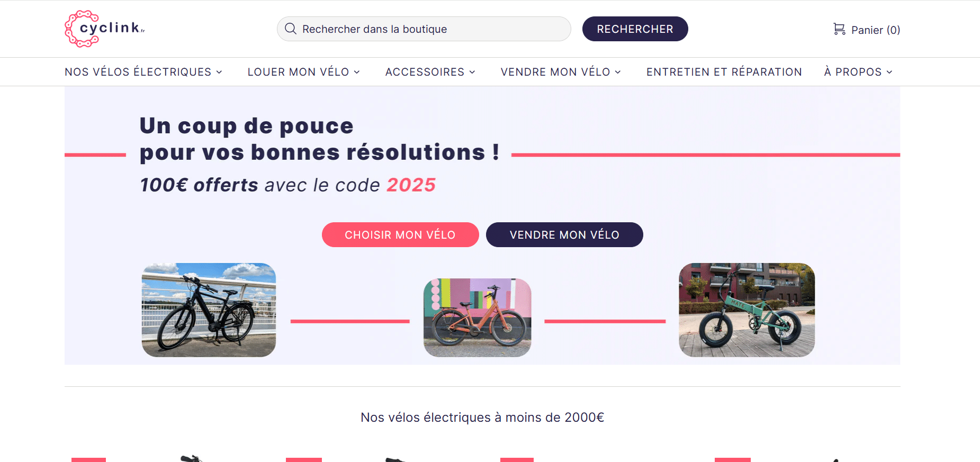Viewport: 980px width, 462px height.
Task: Click the Cyclink chain logo
Action: tap(82, 29)
